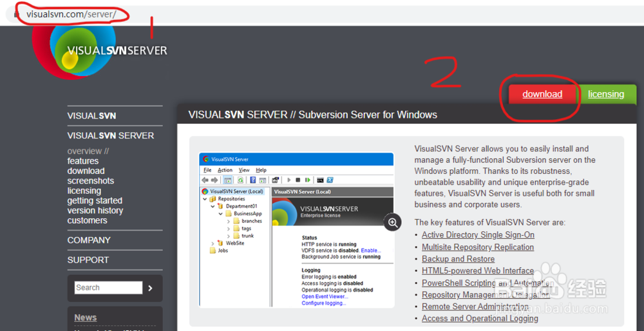Go to the download sidebar link
The image size is (644, 331).
pyautogui.click(x=86, y=171)
